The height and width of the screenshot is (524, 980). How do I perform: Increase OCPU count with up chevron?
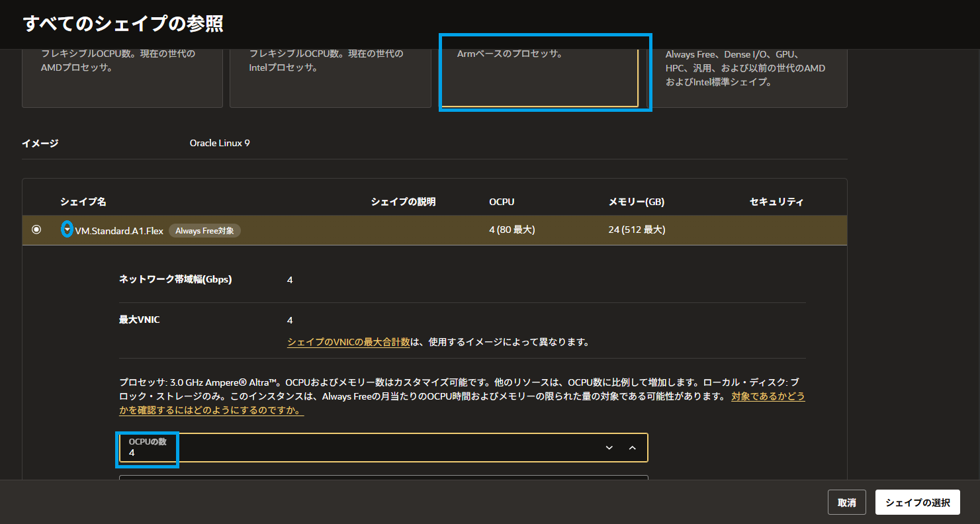click(632, 448)
